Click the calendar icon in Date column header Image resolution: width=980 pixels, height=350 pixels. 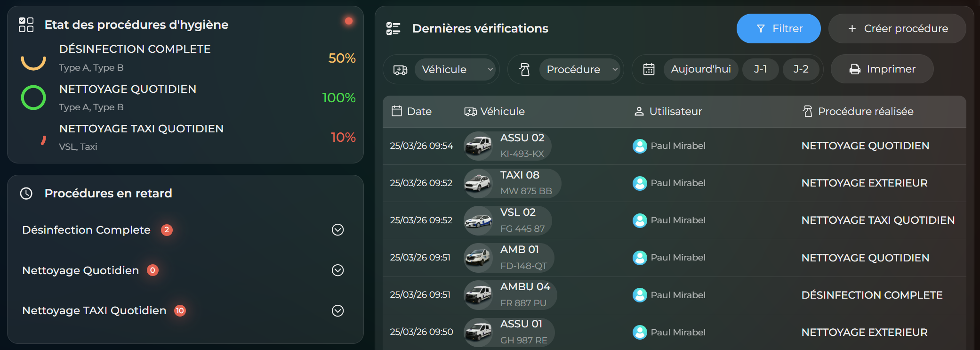pyautogui.click(x=397, y=111)
